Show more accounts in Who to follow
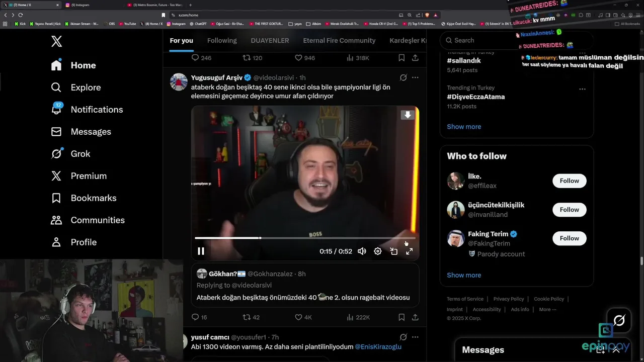Viewport: 644px width, 362px height. (x=464, y=275)
